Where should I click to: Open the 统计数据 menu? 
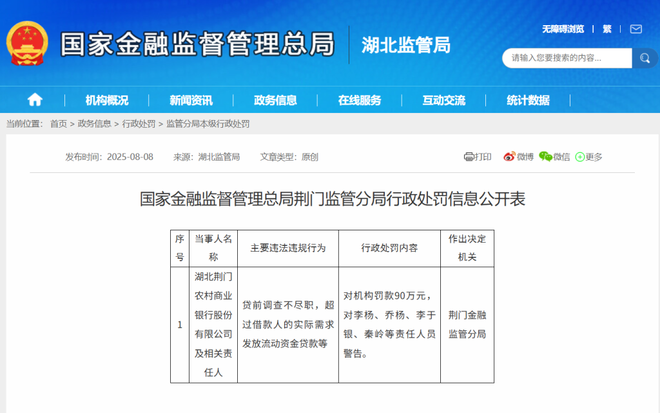[528, 100]
